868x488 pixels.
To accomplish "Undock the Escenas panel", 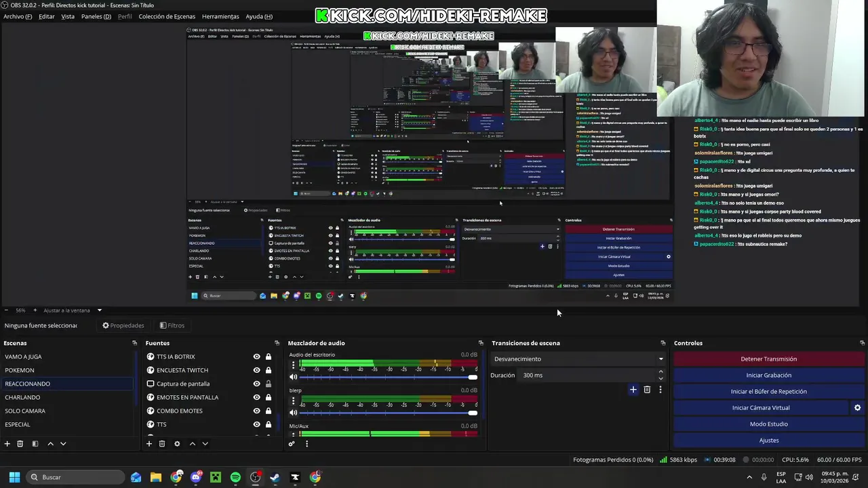I will pyautogui.click(x=134, y=343).
